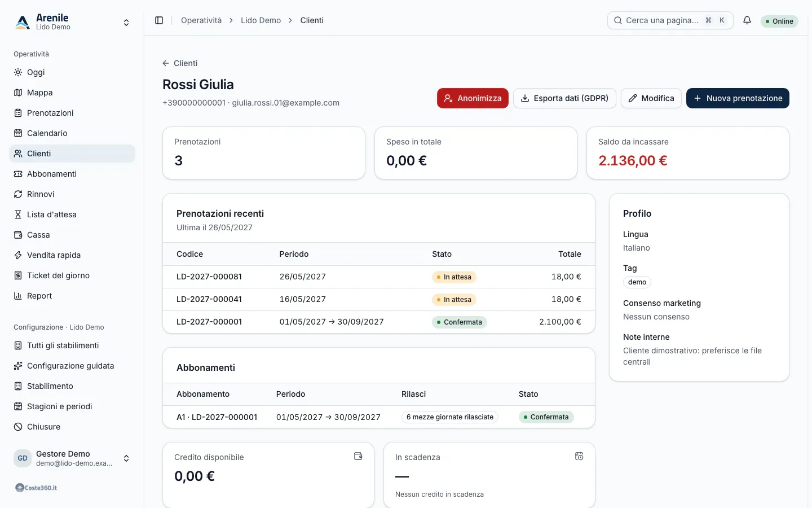The image size is (812, 508).
Task: Click the Online status badge
Action: tap(779, 21)
